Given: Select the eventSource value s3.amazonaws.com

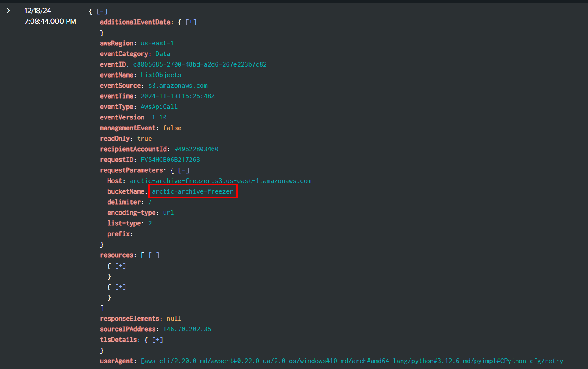Looking at the screenshot, I should (178, 86).
